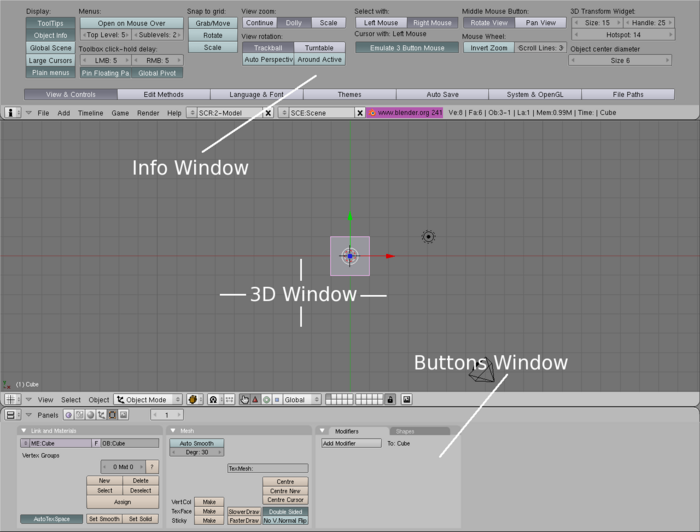700x532 pixels.
Task: Toggle the ToolTips display option
Action: click(x=50, y=23)
